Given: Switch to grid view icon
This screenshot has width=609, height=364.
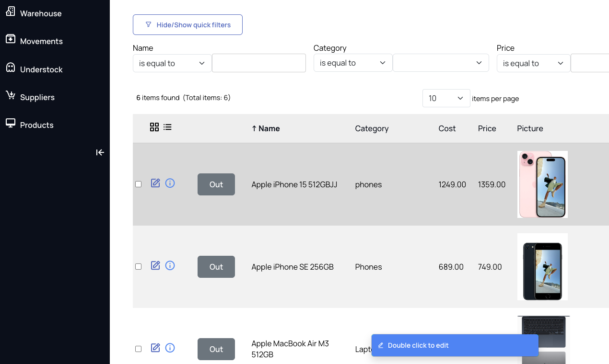Looking at the screenshot, I should (154, 127).
